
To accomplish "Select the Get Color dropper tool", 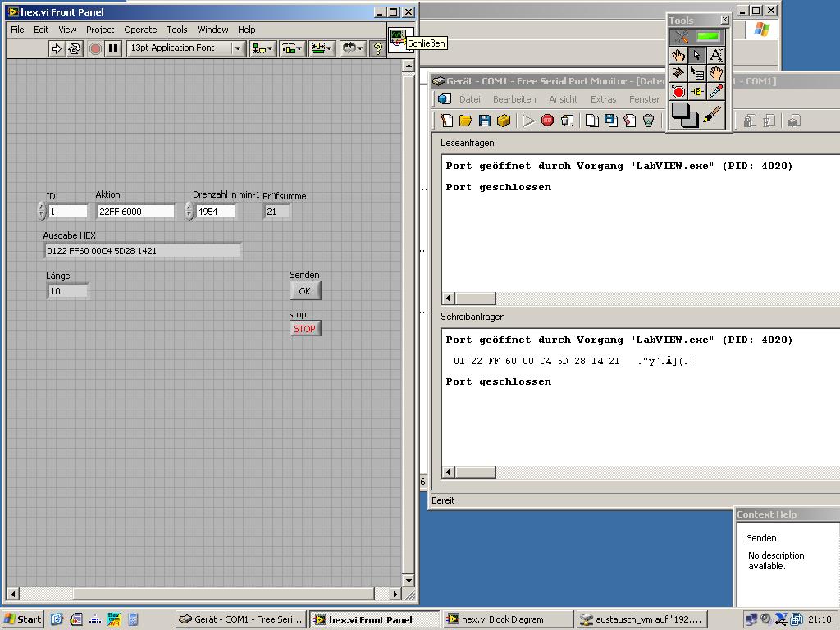I will click(715, 92).
